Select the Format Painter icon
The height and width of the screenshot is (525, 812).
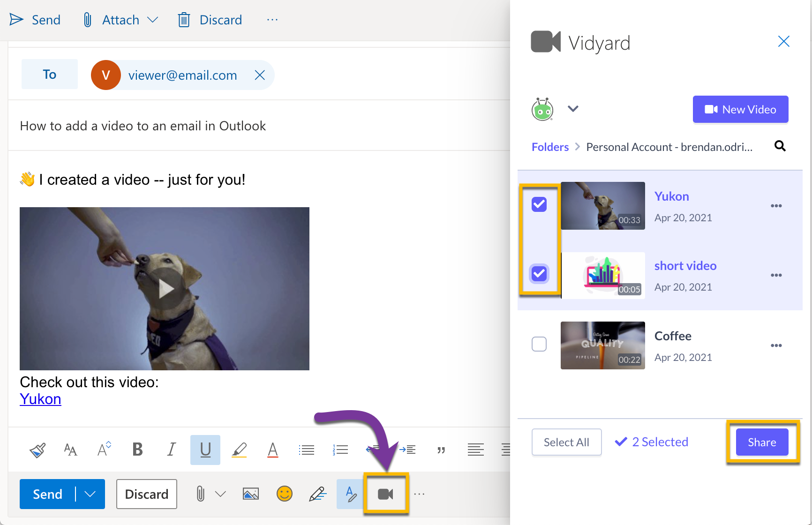click(x=38, y=450)
